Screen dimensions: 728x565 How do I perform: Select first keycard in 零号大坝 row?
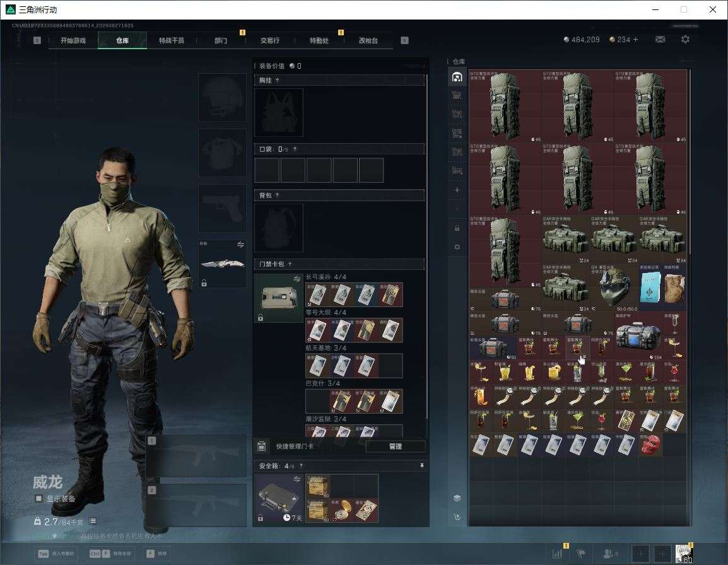[x=317, y=330]
